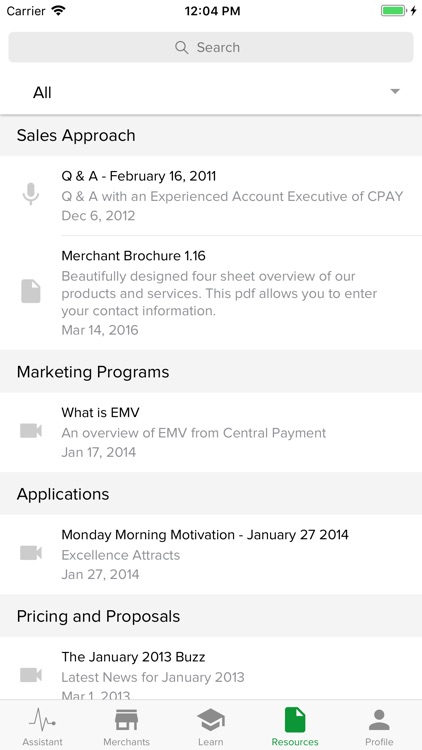Tap the video icon beside January 2013 Buzz

tap(31, 675)
